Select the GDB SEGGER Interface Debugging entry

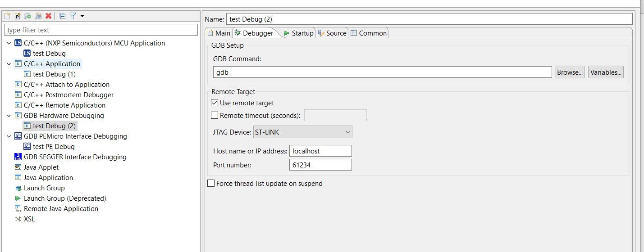[75, 157]
